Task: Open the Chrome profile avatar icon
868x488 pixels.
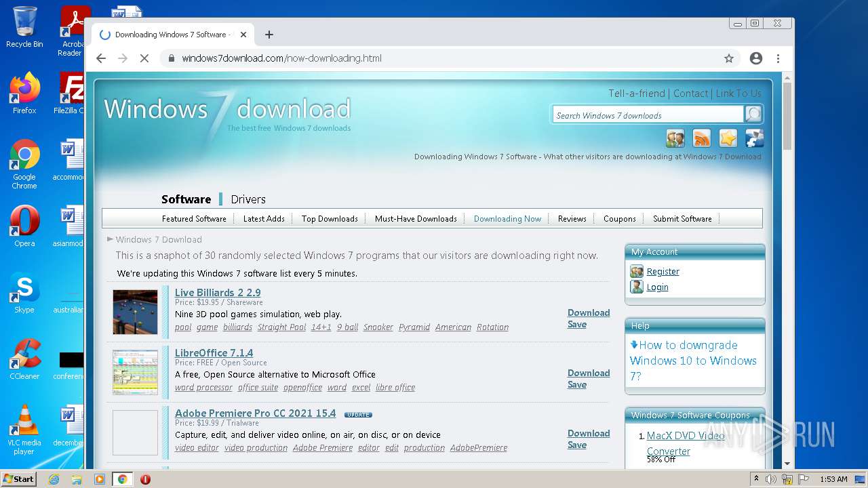Action: [x=756, y=58]
